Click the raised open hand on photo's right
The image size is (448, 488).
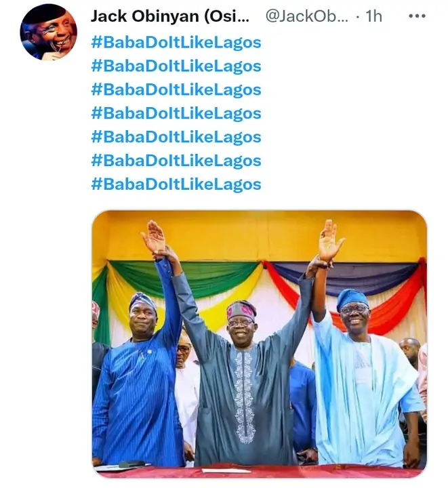[x=331, y=241]
